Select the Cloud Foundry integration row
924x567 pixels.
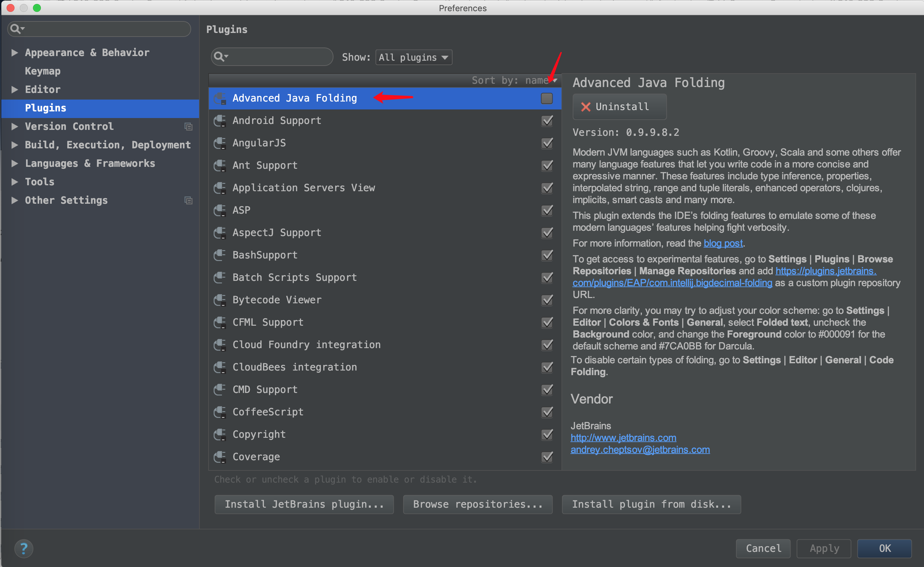click(x=385, y=345)
